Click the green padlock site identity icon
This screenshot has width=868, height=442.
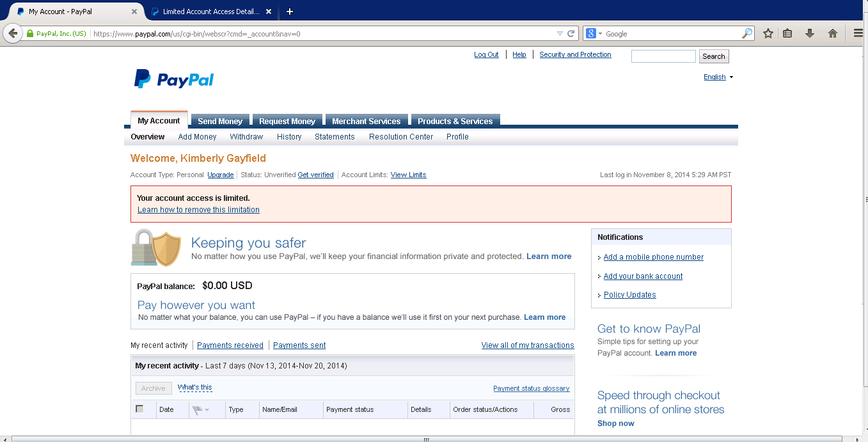(30, 33)
